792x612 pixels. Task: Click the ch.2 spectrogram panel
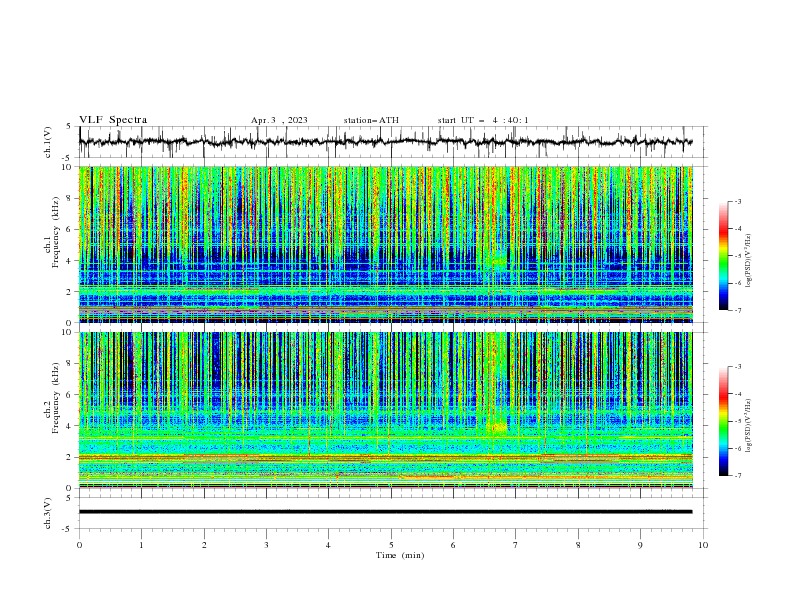(x=385, y=410)
